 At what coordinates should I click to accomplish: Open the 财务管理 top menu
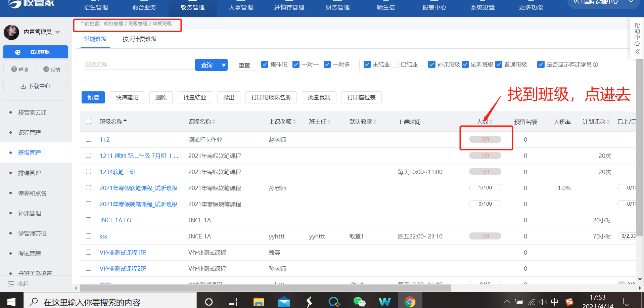point(338,7)
